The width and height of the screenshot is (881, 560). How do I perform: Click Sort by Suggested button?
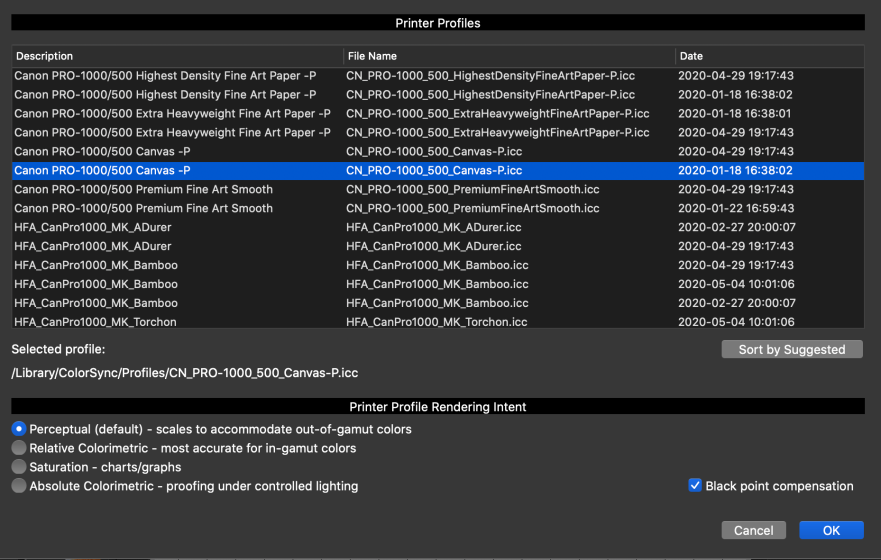pos(792,349)
